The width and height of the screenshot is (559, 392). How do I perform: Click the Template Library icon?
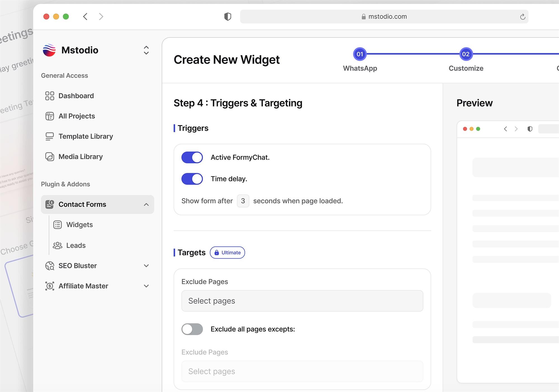pos(49,136)
